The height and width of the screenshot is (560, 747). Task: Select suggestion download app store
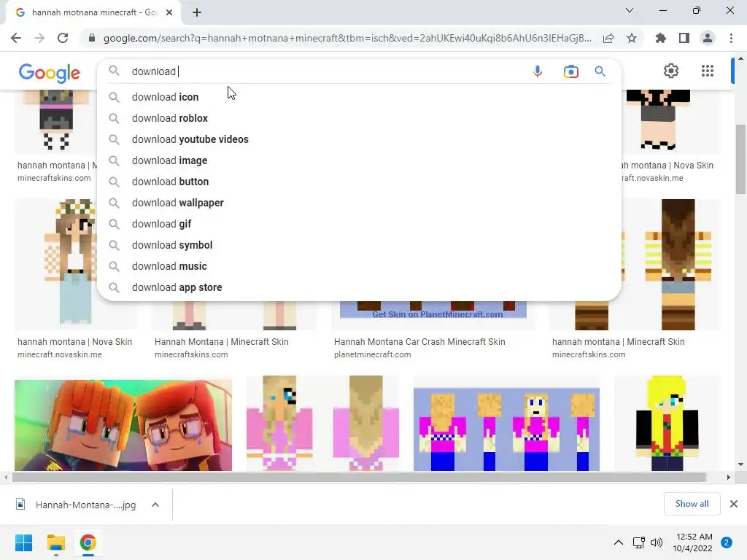pyautogui.click(x=359, y=287)
